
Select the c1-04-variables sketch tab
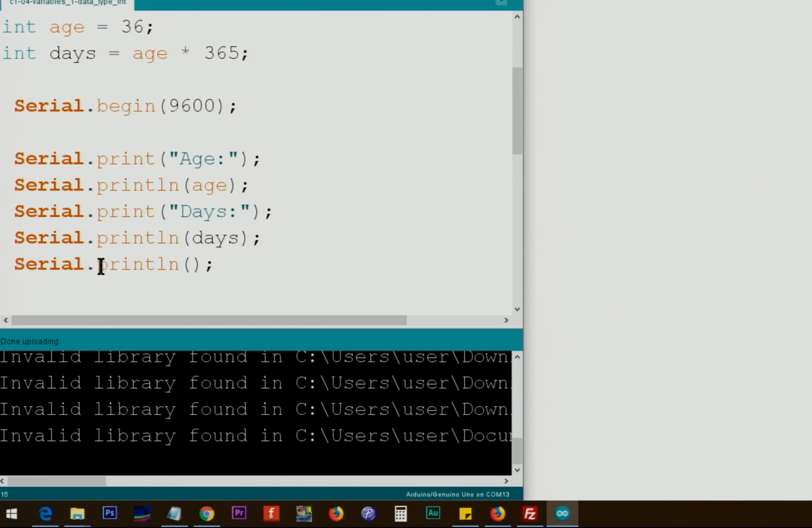(x=68, y=3)
